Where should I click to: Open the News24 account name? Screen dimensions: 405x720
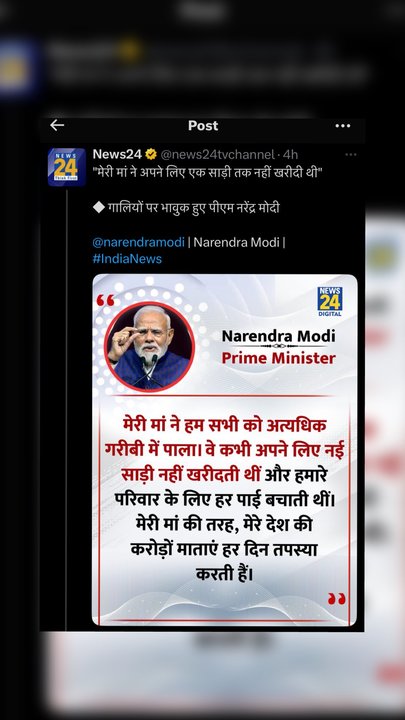pyautogui.click(x=117, y=154)
